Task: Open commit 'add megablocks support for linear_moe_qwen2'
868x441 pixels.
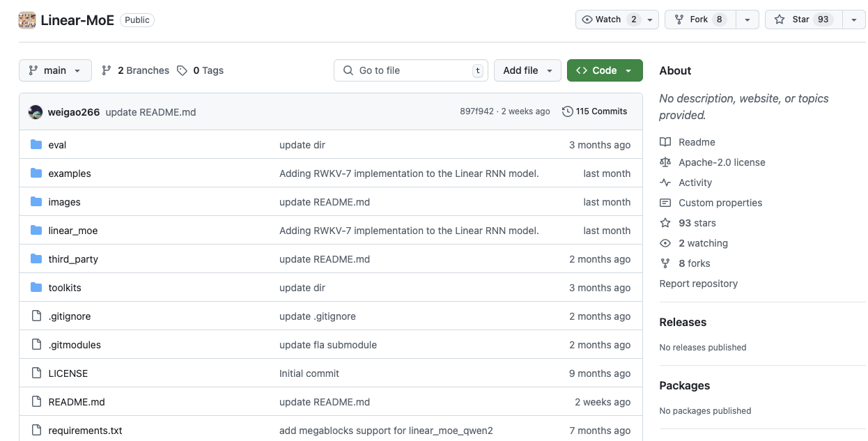Action: pos(386,431)
